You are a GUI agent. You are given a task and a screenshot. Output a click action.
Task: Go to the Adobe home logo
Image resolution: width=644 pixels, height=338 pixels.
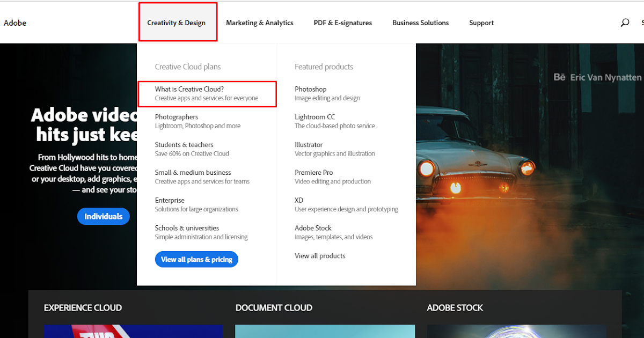coord(15,23)
